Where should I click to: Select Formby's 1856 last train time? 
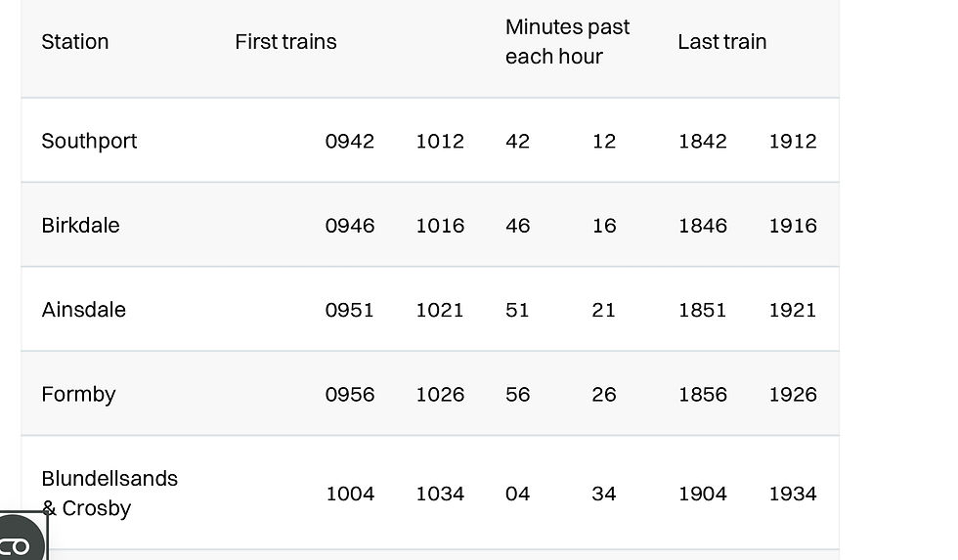point(702,395)
